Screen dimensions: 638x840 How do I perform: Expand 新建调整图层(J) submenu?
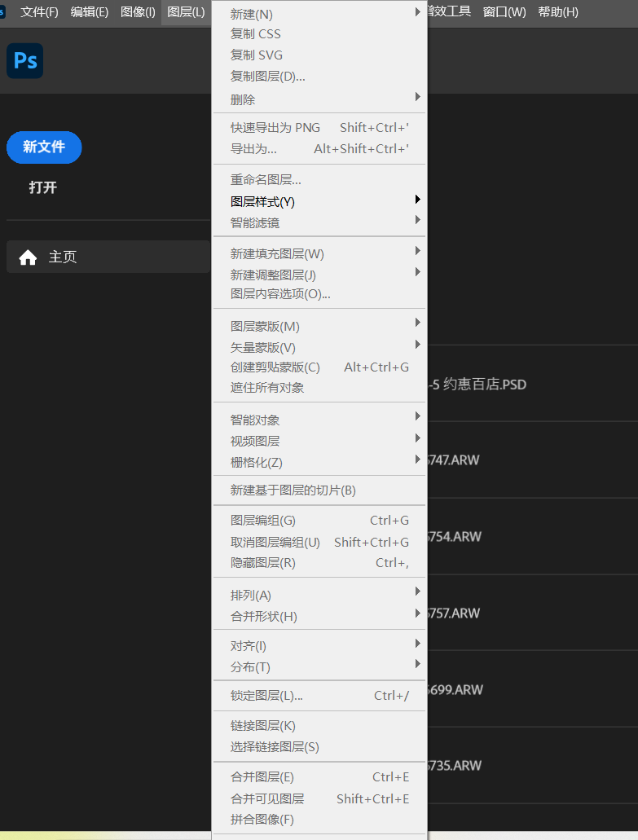click(x=319, y=275)
